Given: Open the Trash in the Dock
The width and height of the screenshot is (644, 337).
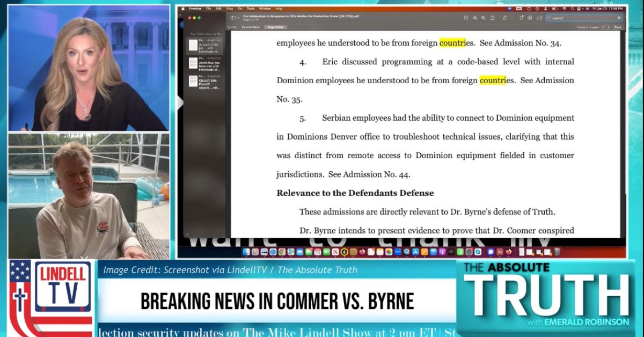Looking at the screenshot, I should [557, 252].
